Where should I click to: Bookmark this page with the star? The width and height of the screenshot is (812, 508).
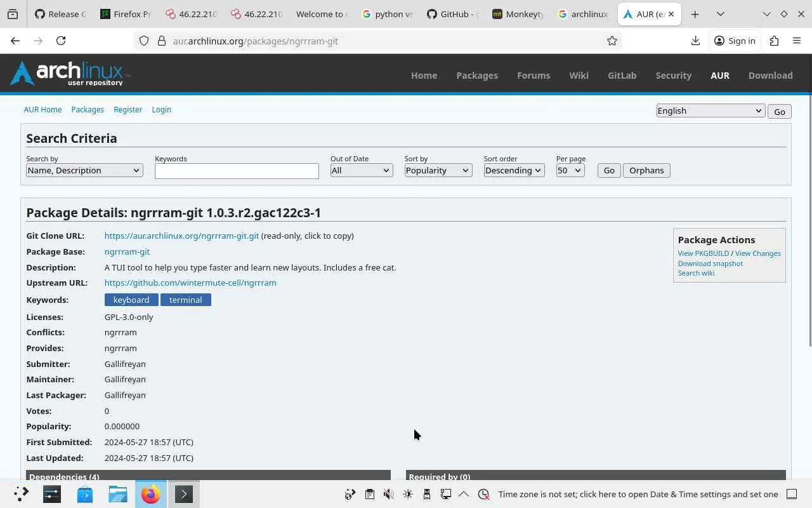point(612,41)
